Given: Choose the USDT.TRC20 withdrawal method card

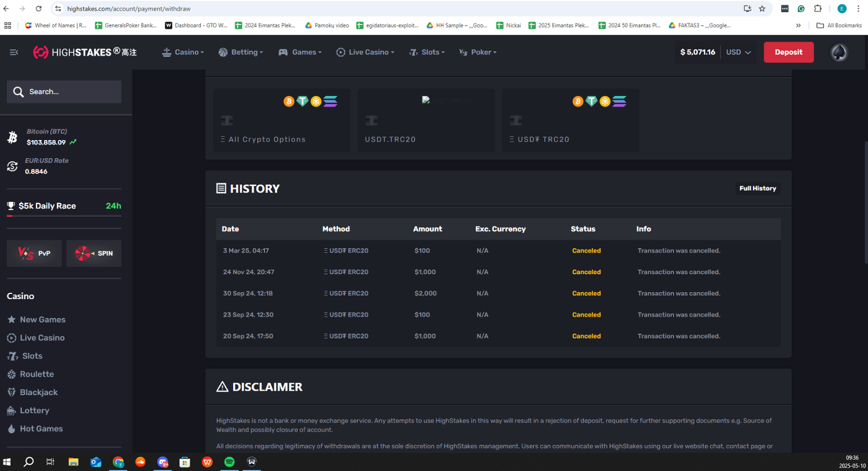Looking at the screenshot, I should pyautogui.click(x=426, y=120).
